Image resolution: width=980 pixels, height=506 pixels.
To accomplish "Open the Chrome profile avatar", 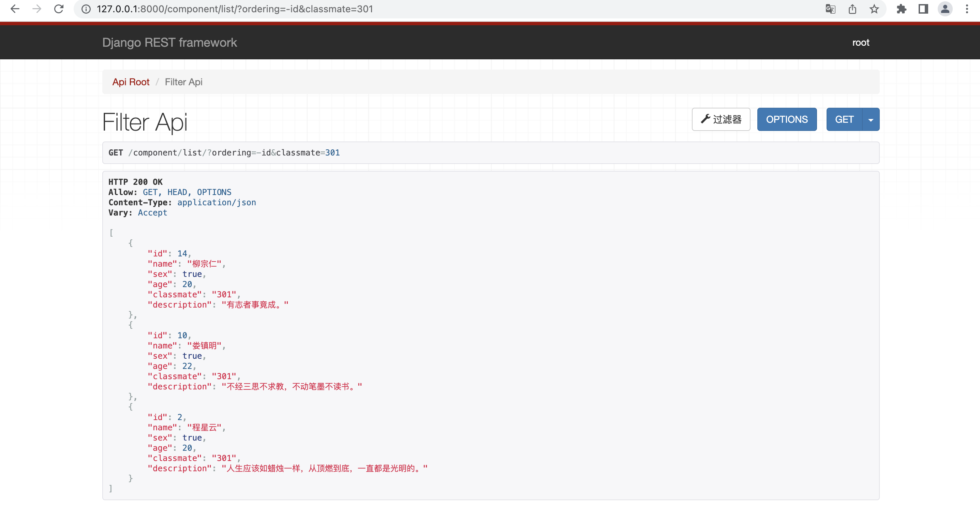I will (x=945, y=9).
